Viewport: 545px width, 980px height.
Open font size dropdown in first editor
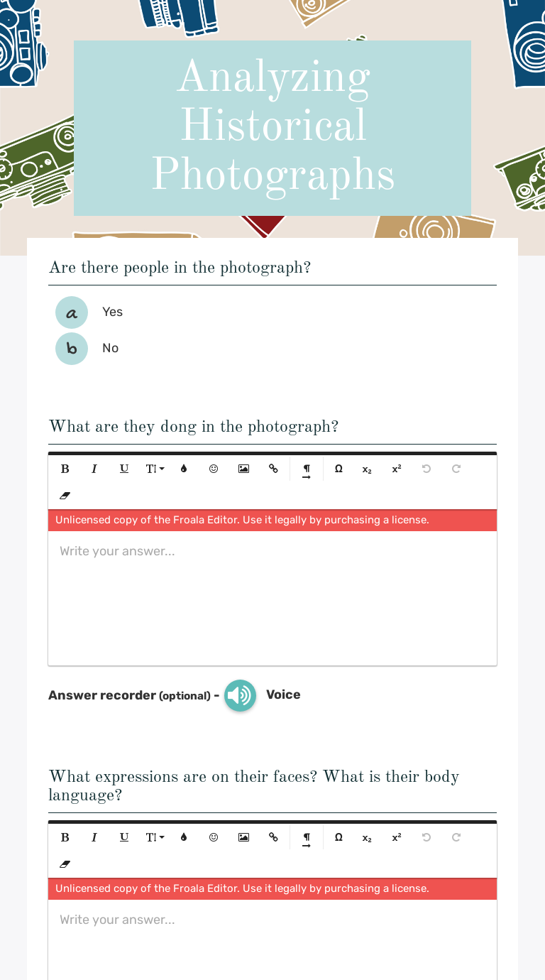(x=154, y=469)
